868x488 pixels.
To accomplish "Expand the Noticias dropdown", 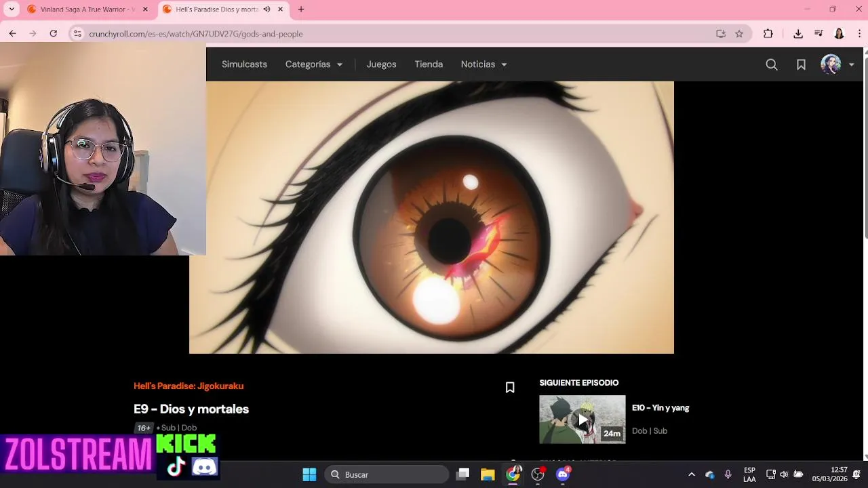I will tap(484, 64).
